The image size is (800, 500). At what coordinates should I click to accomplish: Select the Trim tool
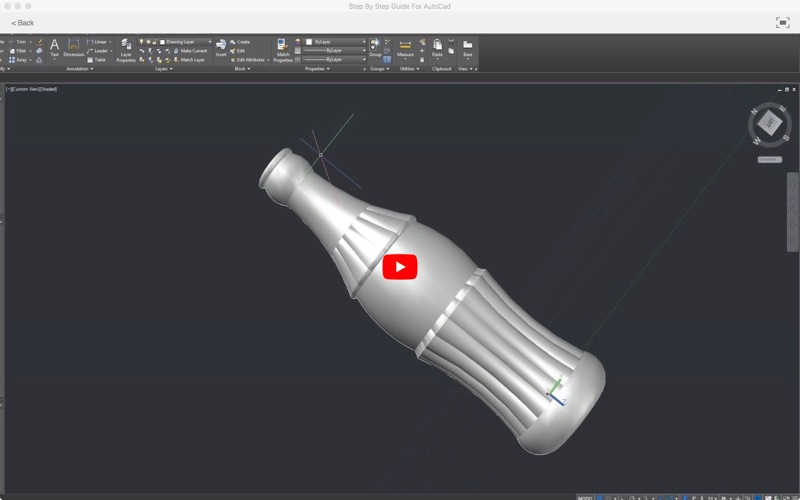point(18,42)
